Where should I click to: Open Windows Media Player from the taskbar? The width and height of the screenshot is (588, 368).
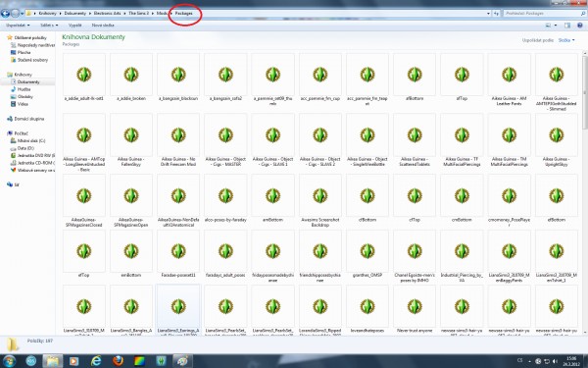(73, 361)
